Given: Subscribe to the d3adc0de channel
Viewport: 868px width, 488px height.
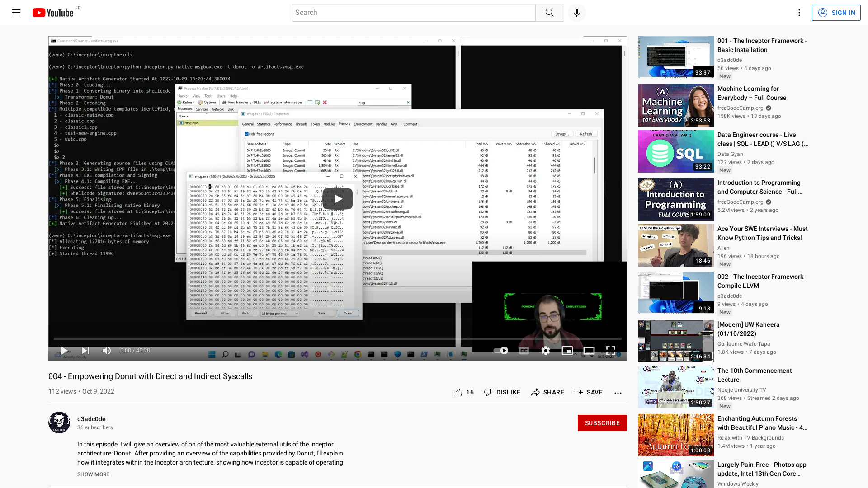Looking at the screenshot, I should point(602,423).
